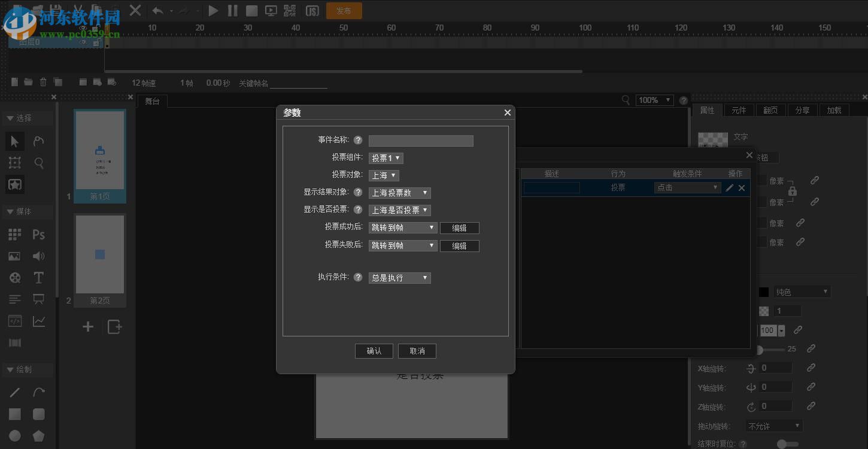868x449 pixels.
Task: Open the 投票对象 dropdown showing 上海
Action: click(x=384, y=175)
